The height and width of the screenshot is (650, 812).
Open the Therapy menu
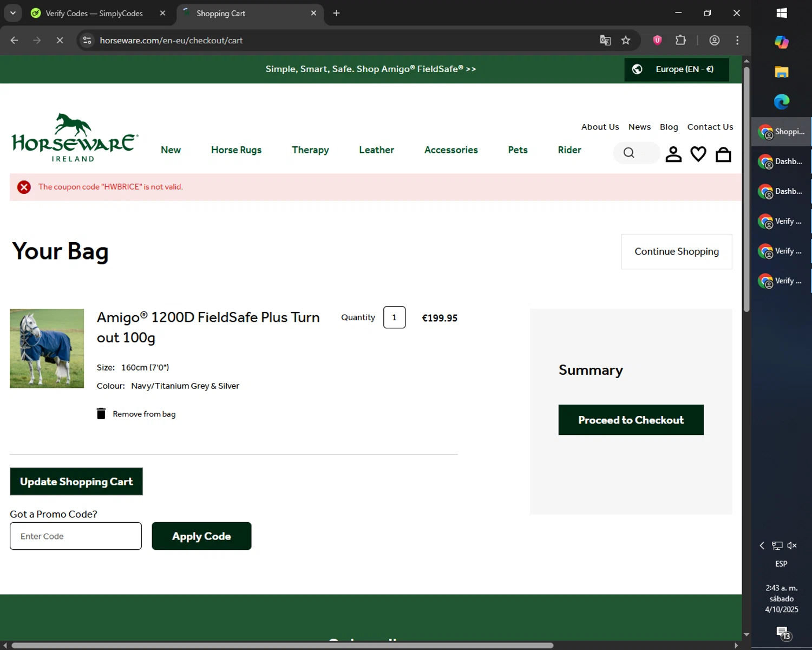310,150
